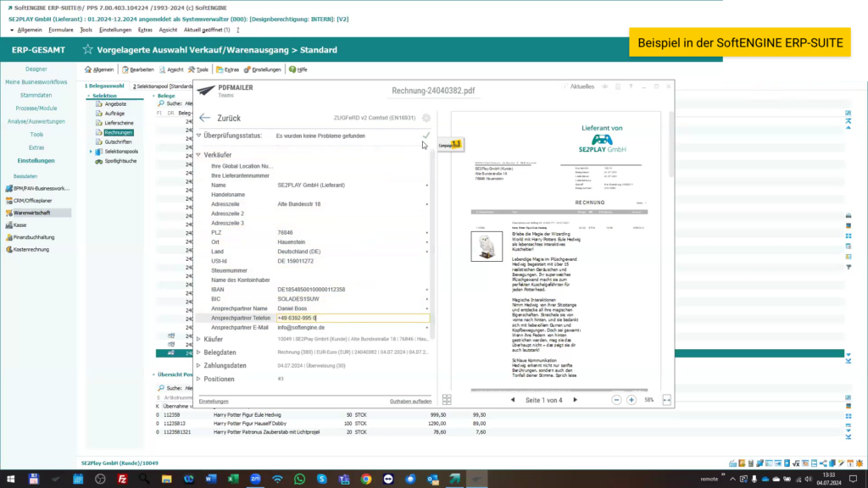Open Analyse/Auswertungen in left navigation
The image size is (868, 488).
click(36, 121)
